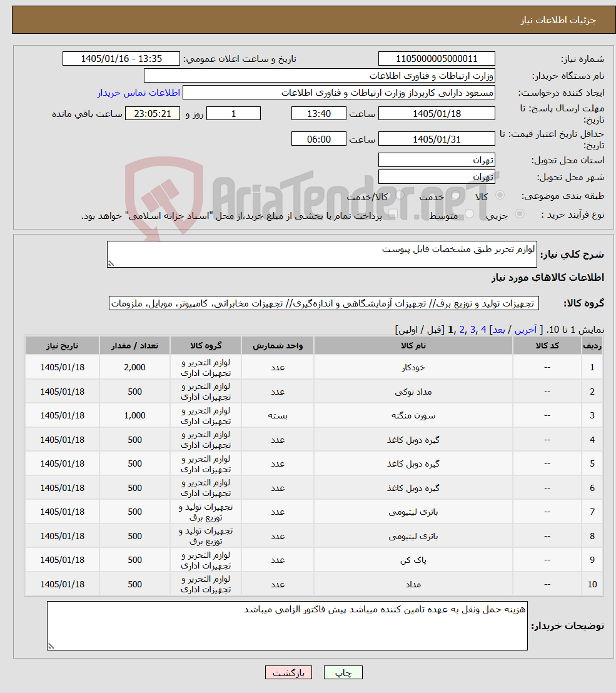Click quantity 2,000 in the خودکار row
The image size is (616, 693).
(135, 367)
